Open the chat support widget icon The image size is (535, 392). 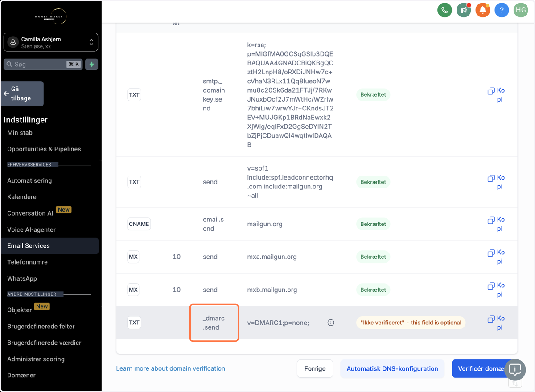(515, 369)
